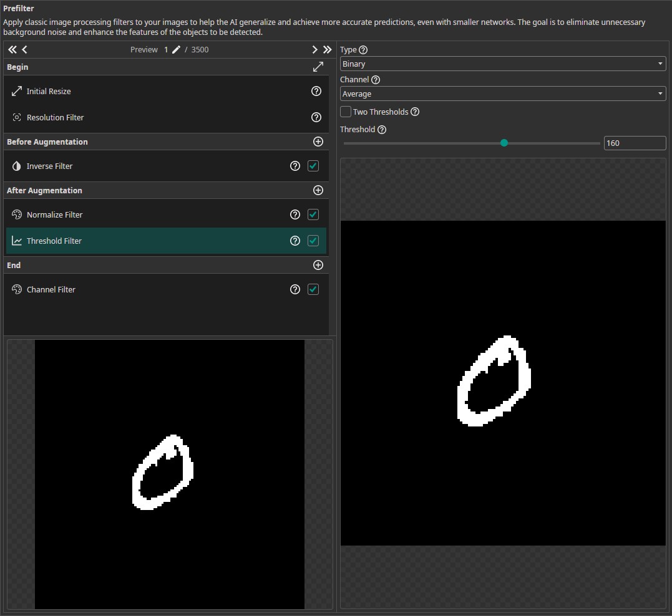This screenshot has height=616, width=672.
Task: Select the Channel Filter item
Action: [x=51, y=289]
